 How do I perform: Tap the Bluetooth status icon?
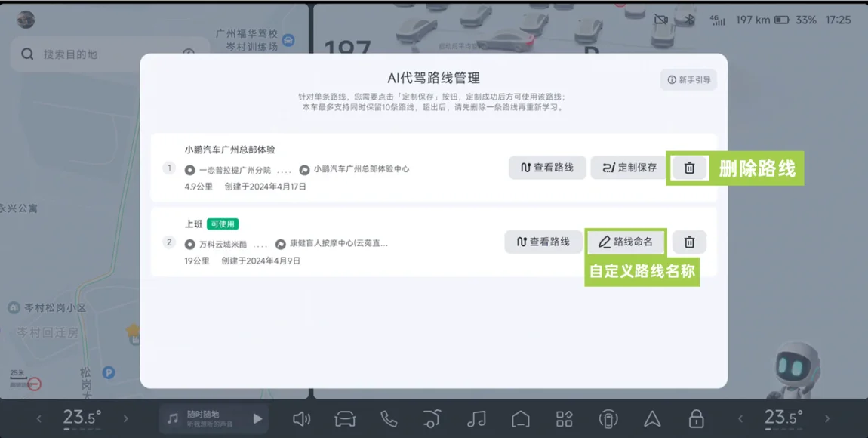(690, 20)
